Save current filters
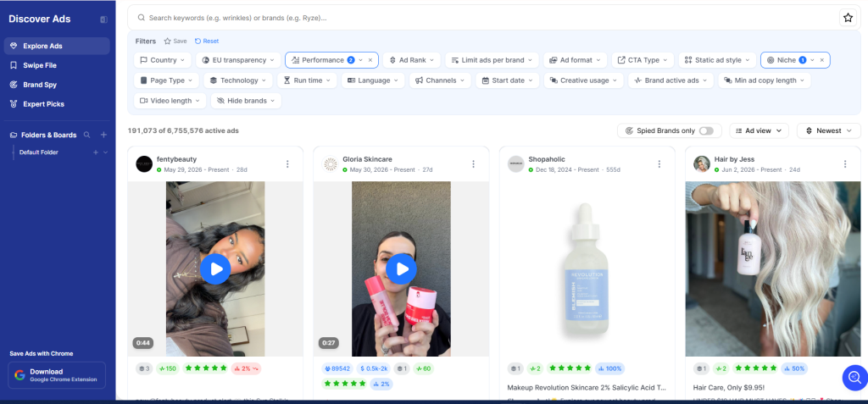Viewport: 868px width, 404px height. [x=175, y=41]
